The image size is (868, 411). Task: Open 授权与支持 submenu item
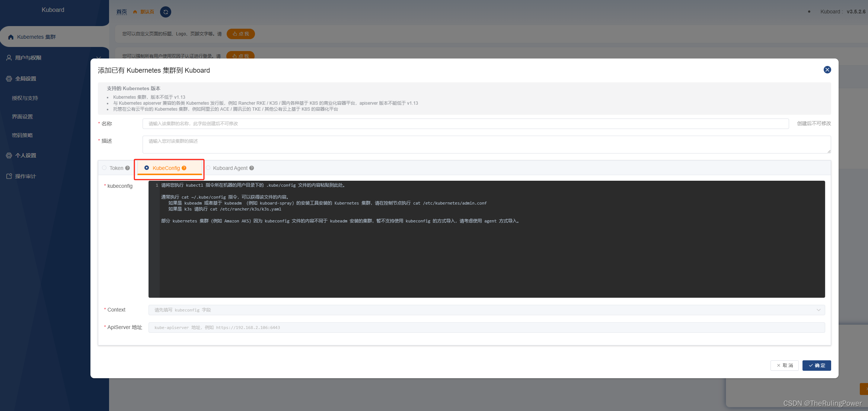pos(25,98)
